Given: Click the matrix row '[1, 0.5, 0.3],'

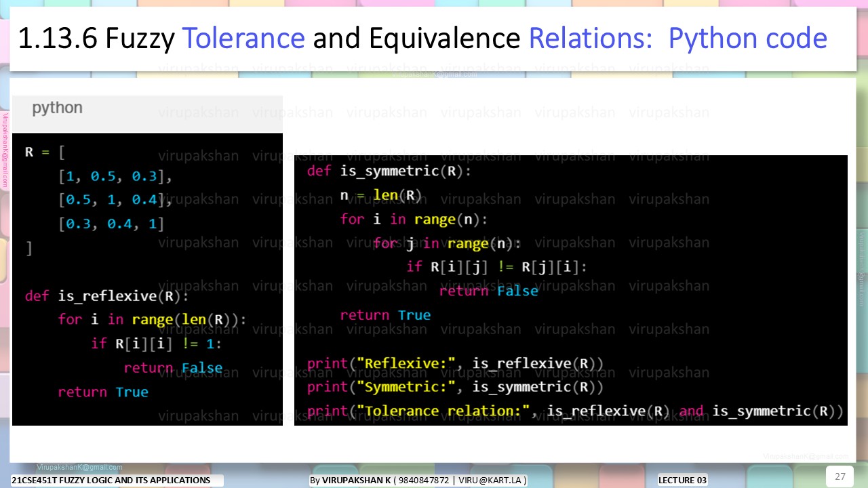Looking at the screenshot, I should 115,177.
